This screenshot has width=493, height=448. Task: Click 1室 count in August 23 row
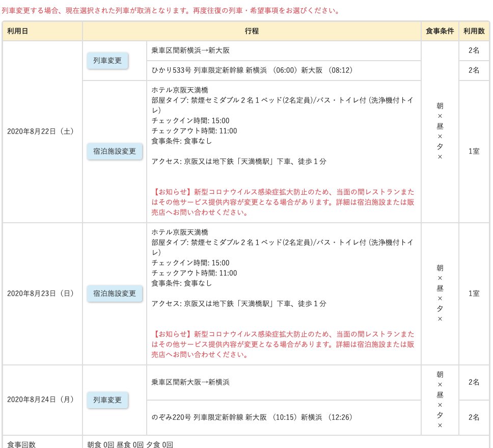[x=474, y=294]
